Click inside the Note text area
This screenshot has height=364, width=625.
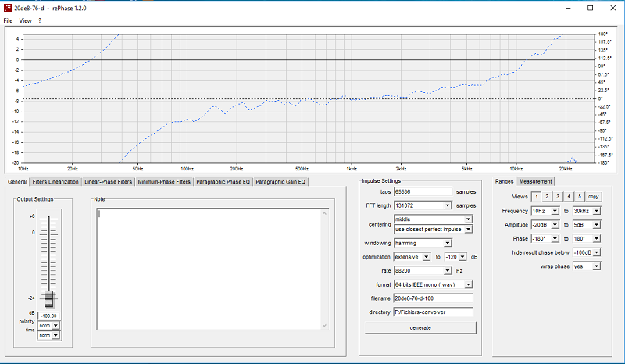pos(209,269)
